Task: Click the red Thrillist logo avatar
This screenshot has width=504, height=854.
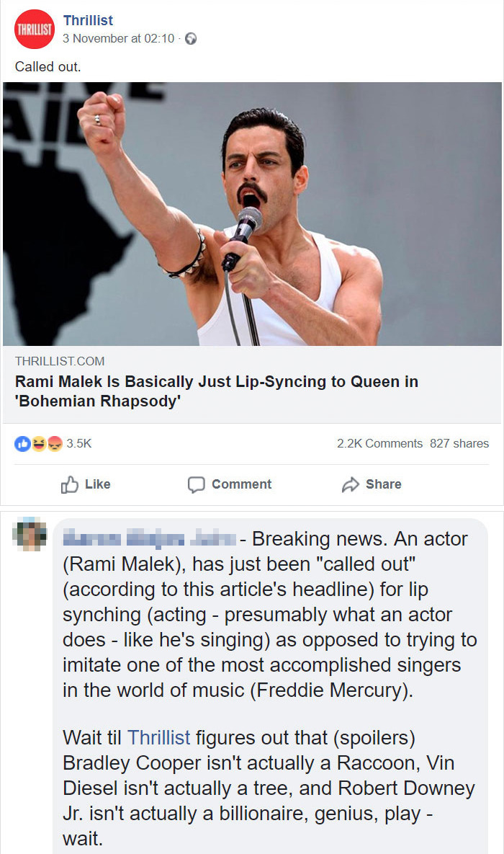Action: pos(35,30)
